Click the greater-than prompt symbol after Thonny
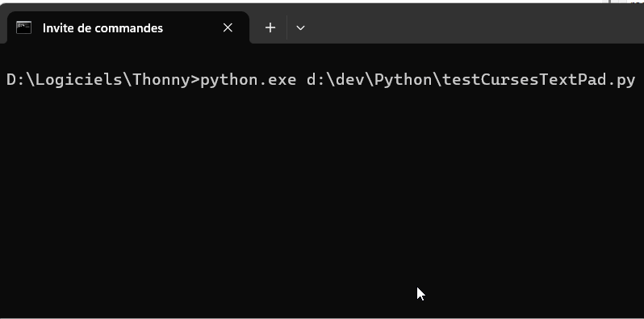Viewport: 644px width, 319px height. tap(195, 80)
